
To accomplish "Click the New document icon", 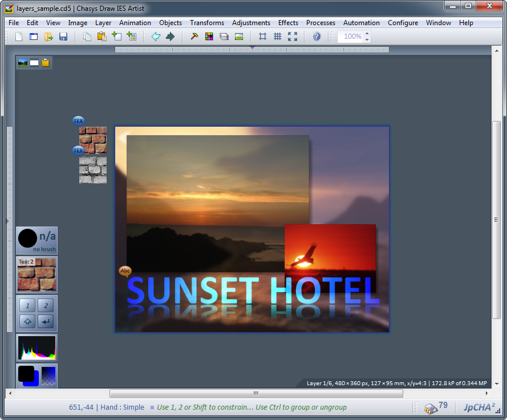I will point(19,37).
